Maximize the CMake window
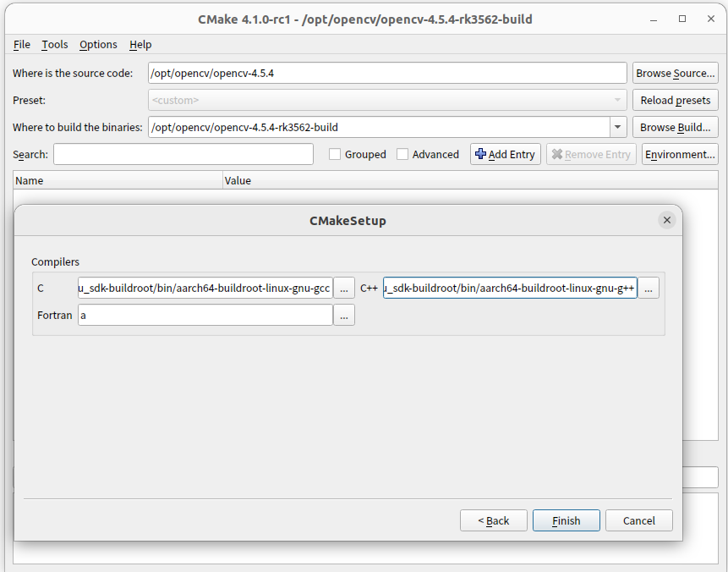728x572 pixels. click(x=682, y=19)
